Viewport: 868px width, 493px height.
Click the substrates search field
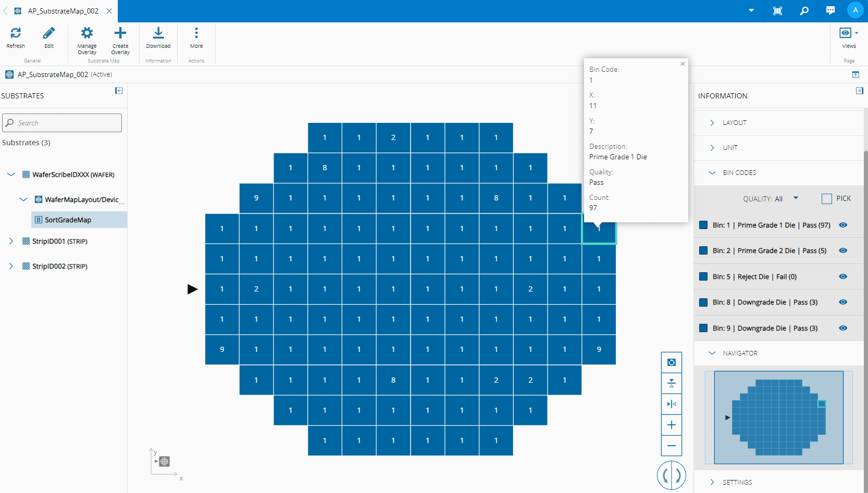[62, 123]
